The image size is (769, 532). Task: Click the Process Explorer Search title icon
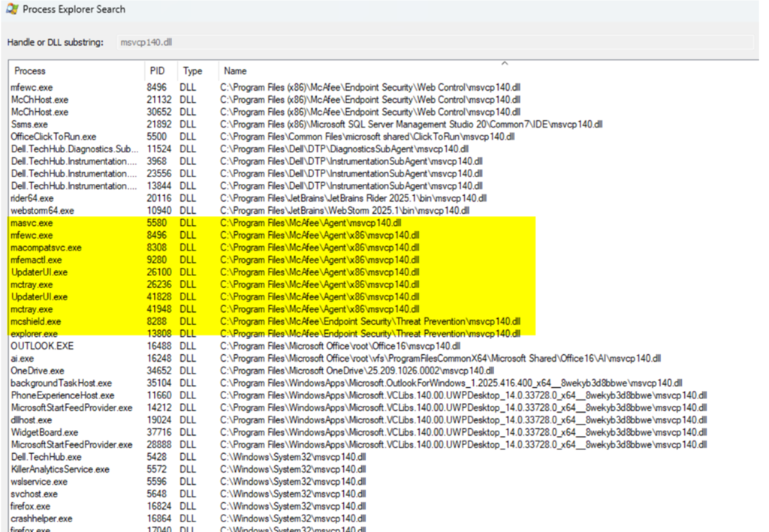[x=12, y=10]
